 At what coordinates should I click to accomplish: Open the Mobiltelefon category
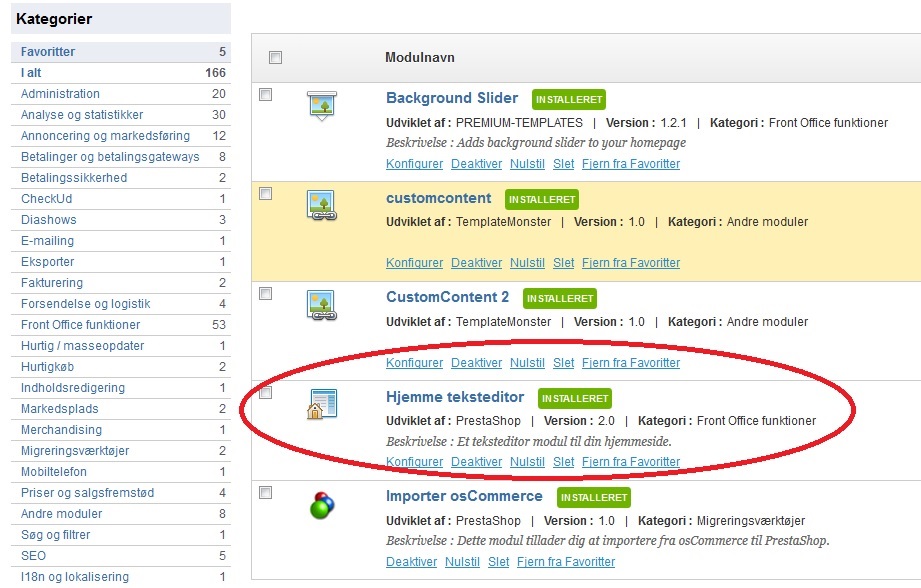pyautogui.click(x=121, y=472)
